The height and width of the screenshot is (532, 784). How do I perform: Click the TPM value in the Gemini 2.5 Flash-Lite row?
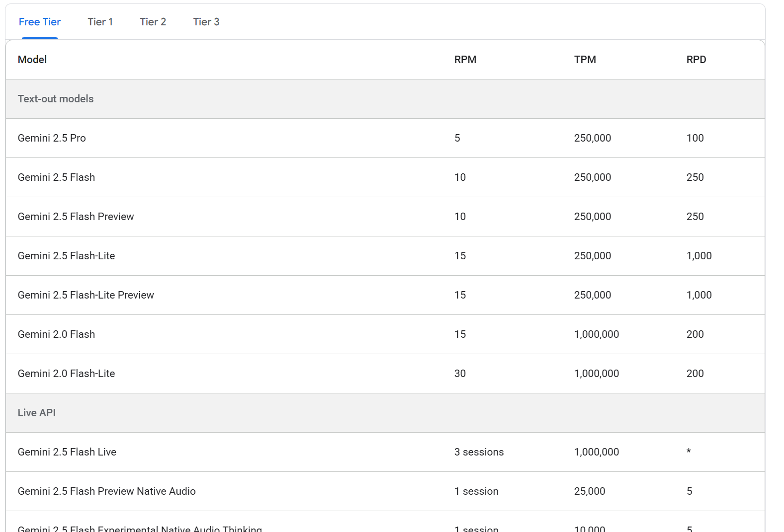pos(593,256)
